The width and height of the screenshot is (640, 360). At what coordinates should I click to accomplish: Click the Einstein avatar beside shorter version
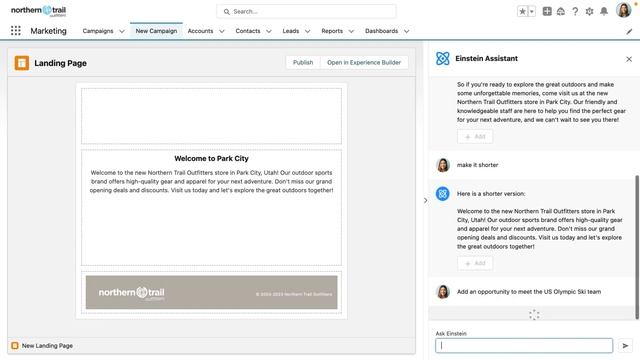pyautogui.click(x=442, y=193)
